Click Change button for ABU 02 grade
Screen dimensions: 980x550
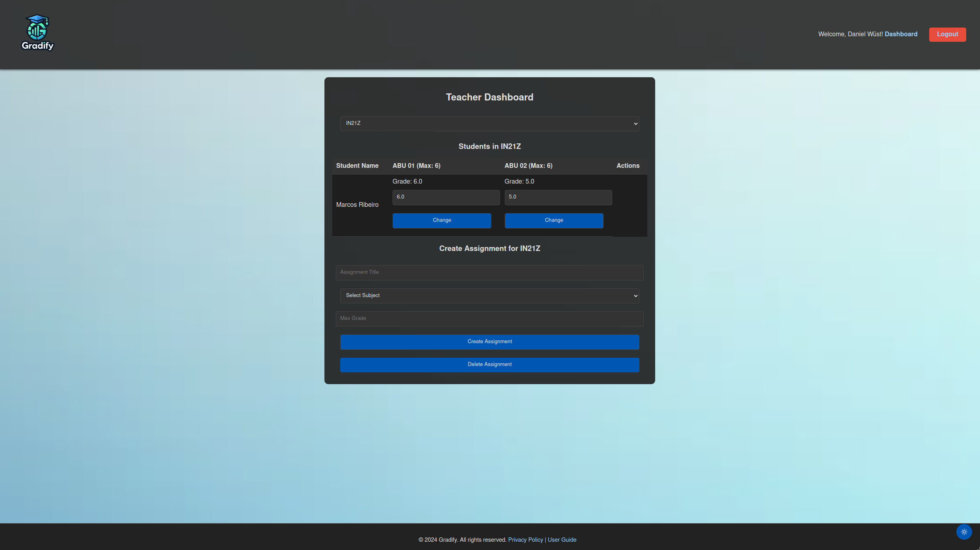554,220
